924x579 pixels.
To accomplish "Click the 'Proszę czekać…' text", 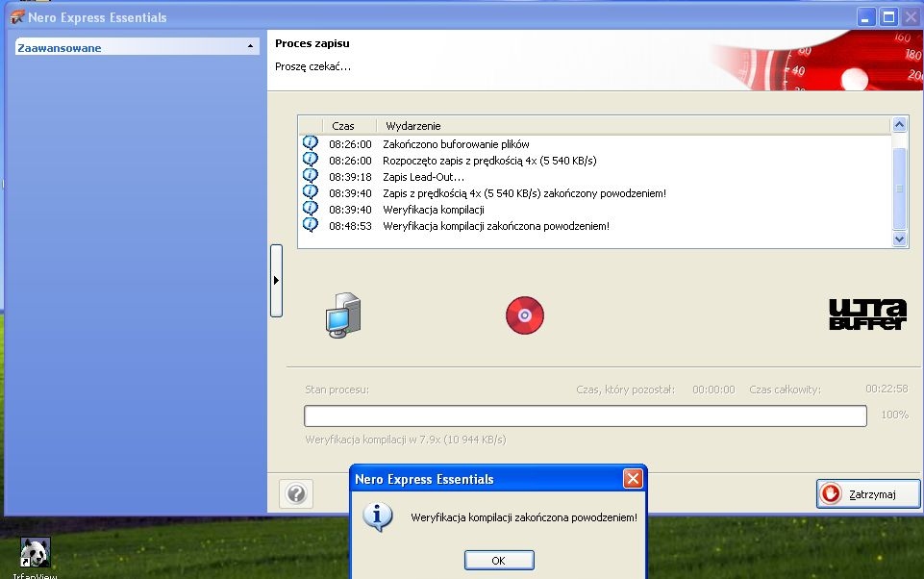I will (x=312, y=66).
